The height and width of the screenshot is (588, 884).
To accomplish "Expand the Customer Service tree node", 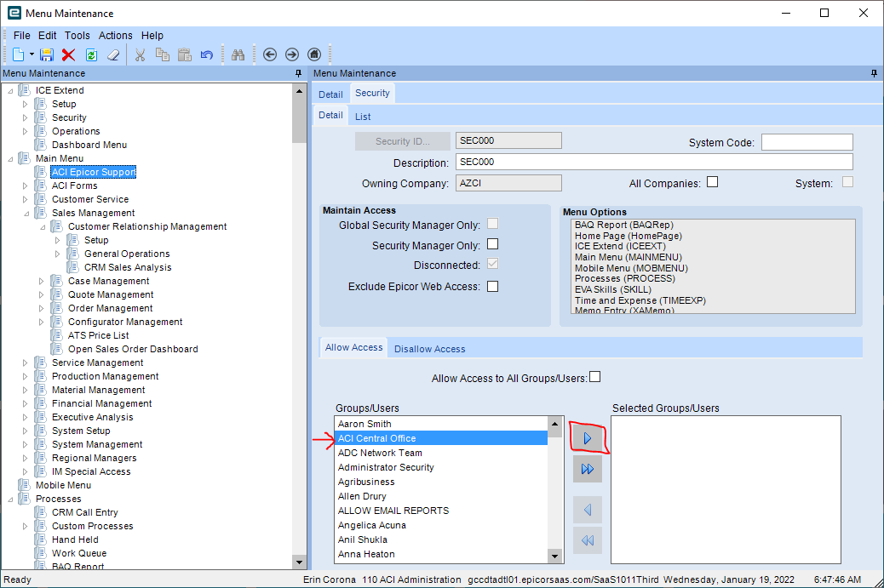I will [x=25, y=199].
